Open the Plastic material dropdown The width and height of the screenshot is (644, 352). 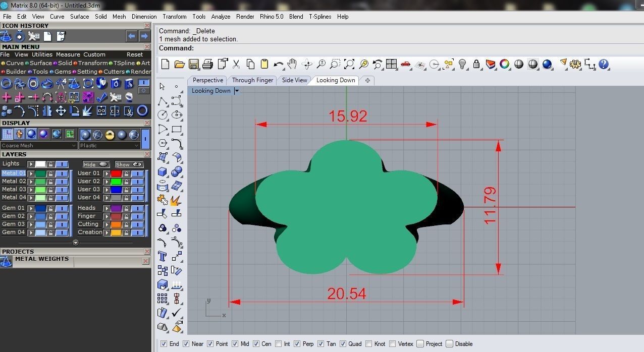click(x=110, y=145)
